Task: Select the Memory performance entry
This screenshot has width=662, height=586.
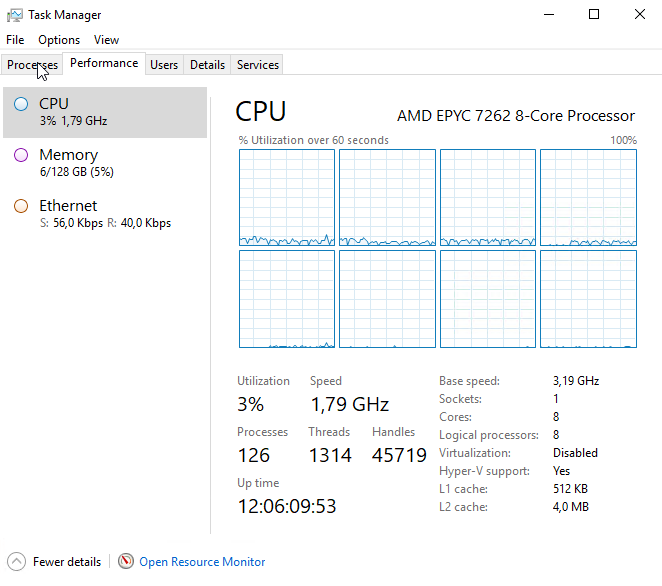Action: pos(105,163)
